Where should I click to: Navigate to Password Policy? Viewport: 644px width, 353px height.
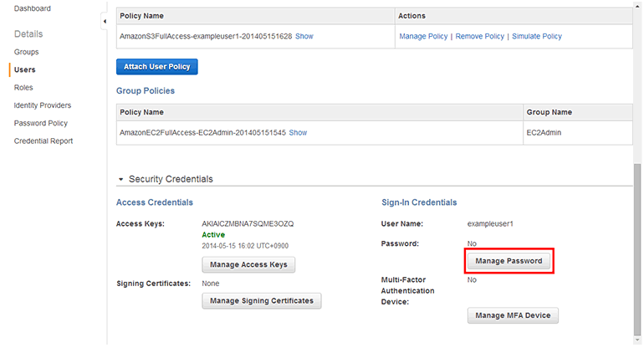pos(40,123)
